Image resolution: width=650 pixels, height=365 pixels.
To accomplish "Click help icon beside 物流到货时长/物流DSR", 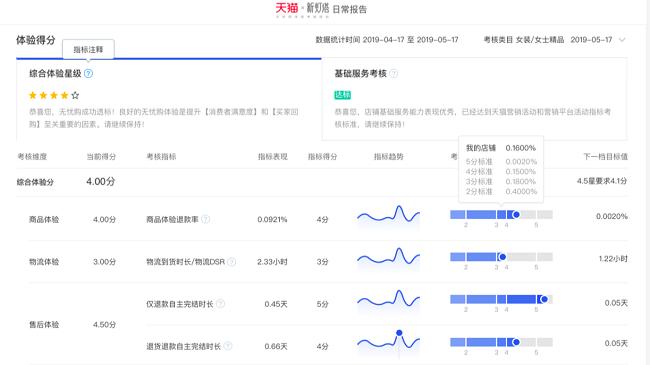I will tap(232, 262).
